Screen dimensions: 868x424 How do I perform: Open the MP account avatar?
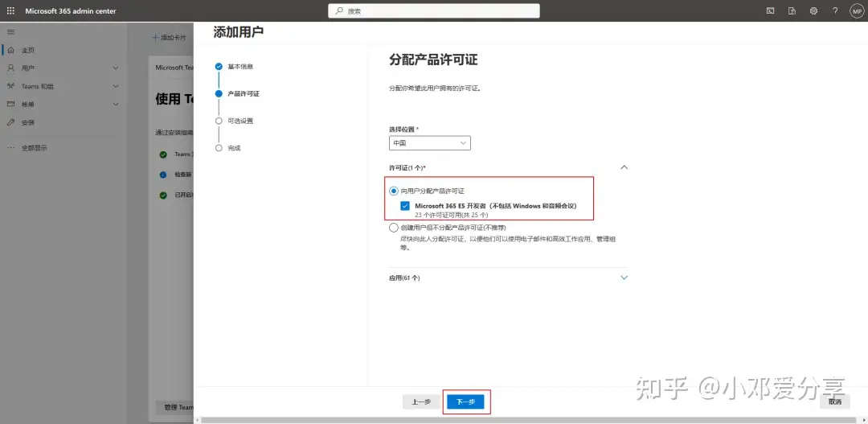tap(857, 11)
